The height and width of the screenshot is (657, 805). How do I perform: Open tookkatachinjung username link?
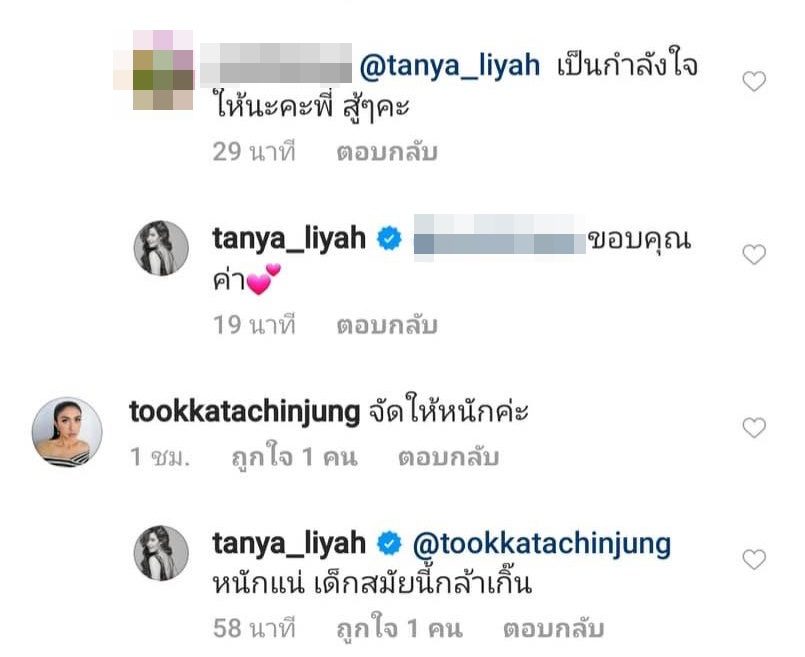[244, 413]
